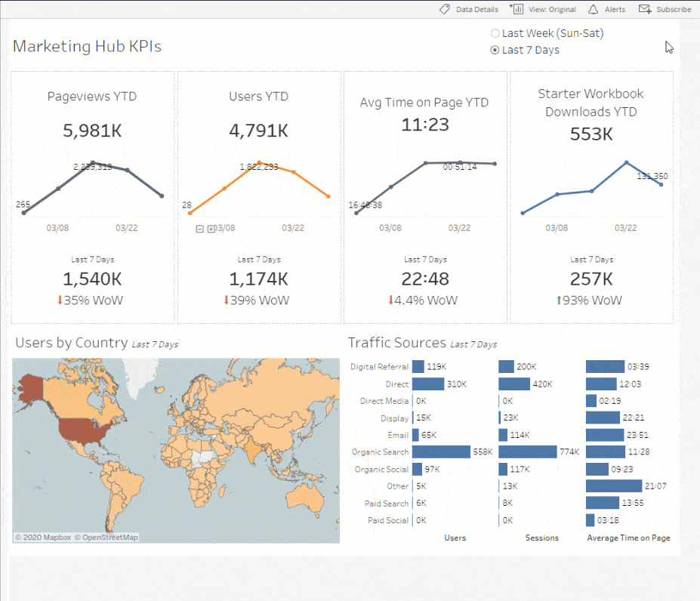Screen dimensions: 700x601
Task: Click the Average Time on Page axis label
Action: (628, 538)
